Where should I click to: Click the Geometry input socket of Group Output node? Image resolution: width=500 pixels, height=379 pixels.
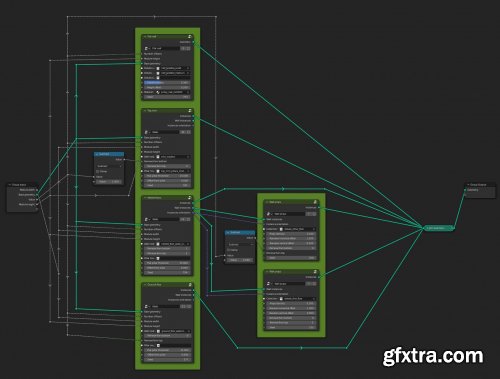click(465, 190)
